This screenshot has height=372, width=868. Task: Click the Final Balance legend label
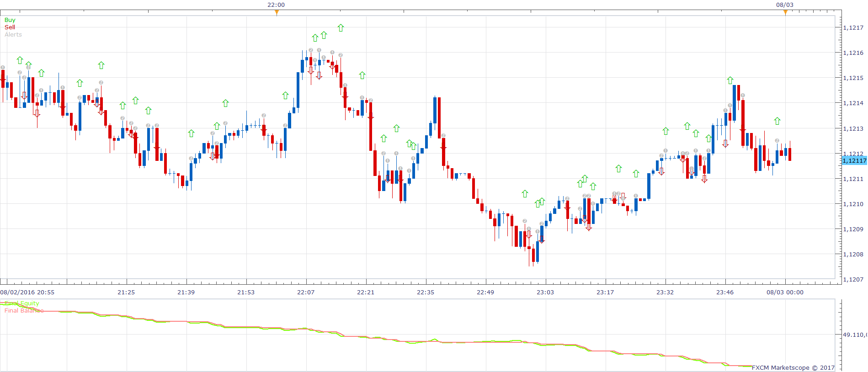(24, 311)
